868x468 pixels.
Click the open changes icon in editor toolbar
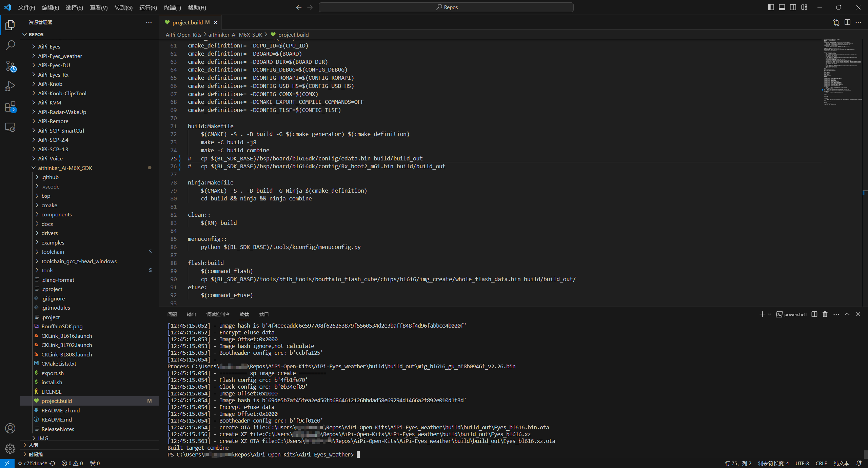point(836,22)
